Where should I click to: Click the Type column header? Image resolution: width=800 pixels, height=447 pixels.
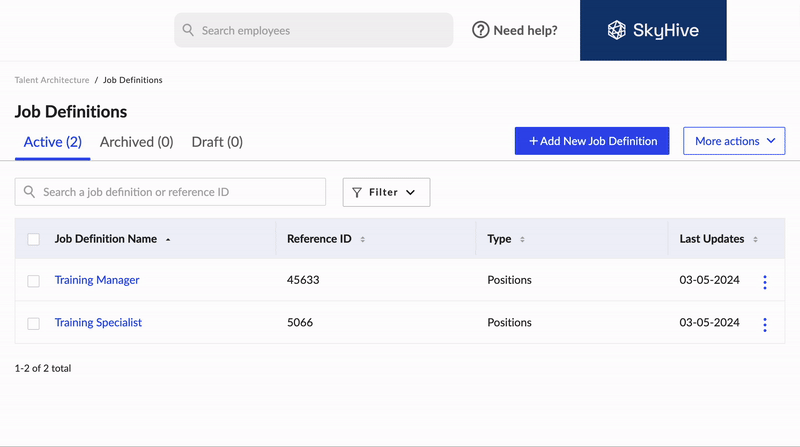tap(499, 239)
